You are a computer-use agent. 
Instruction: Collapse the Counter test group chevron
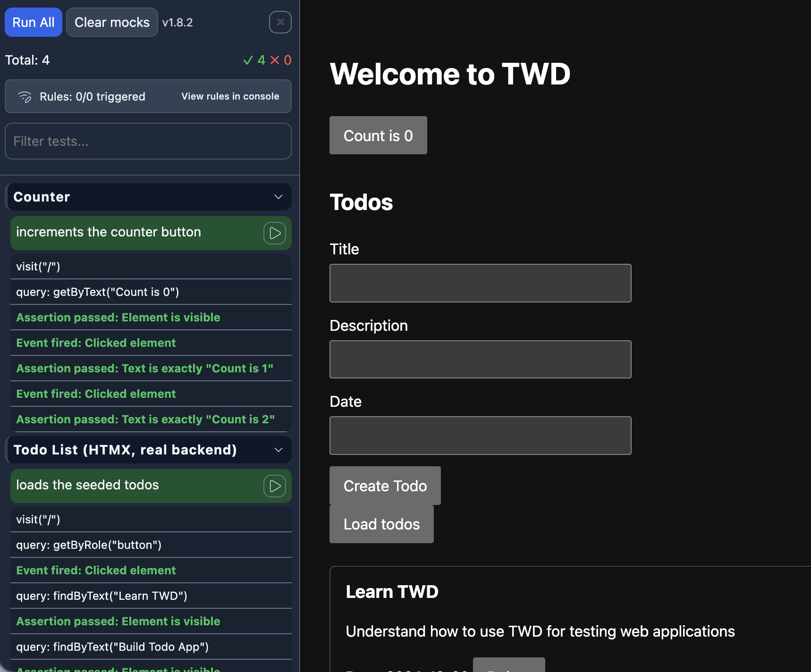click(x=279, y=197)
